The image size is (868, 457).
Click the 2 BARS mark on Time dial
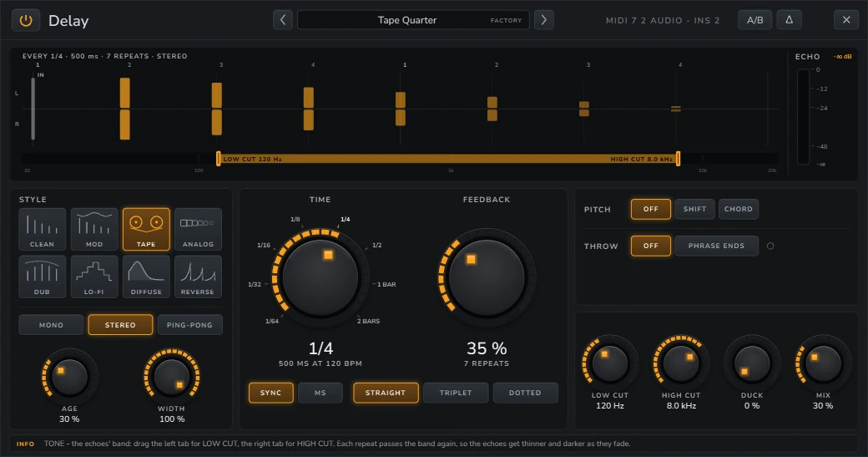368,321
